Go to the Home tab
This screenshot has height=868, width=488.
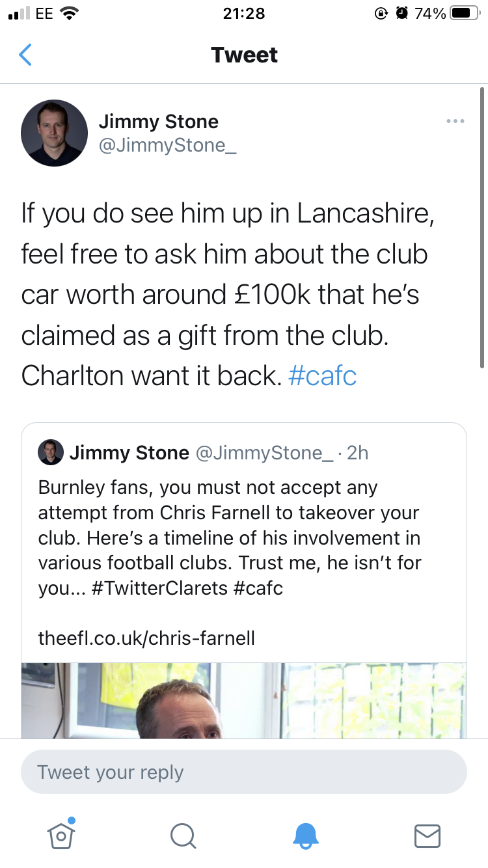coord(61,835)
